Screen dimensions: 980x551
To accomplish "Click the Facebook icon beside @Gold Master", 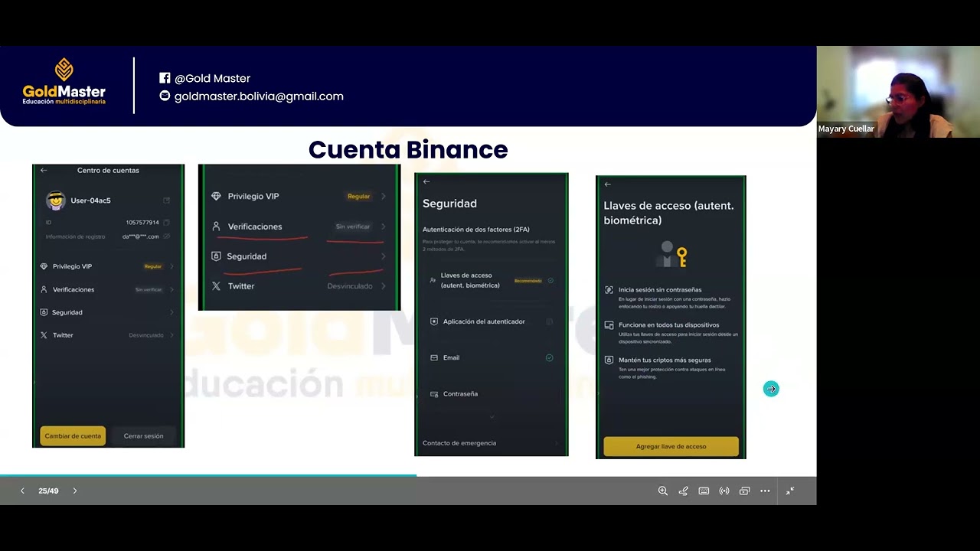I will point(165,78).
